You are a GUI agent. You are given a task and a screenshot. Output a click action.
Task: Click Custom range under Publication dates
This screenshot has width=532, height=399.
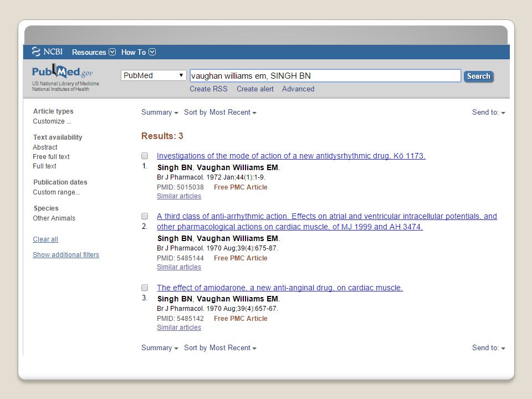click(x=57, y=192)
